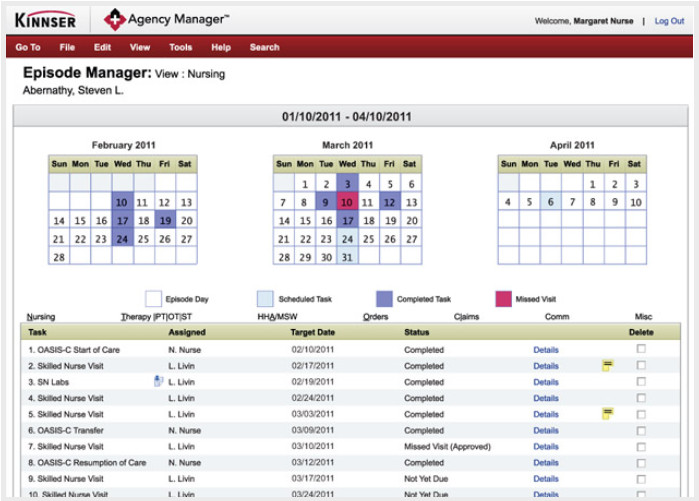The image size is (699, 501).
Task: Click the 7. Skilled Nurse Visit task
Action: pos(66,447)
